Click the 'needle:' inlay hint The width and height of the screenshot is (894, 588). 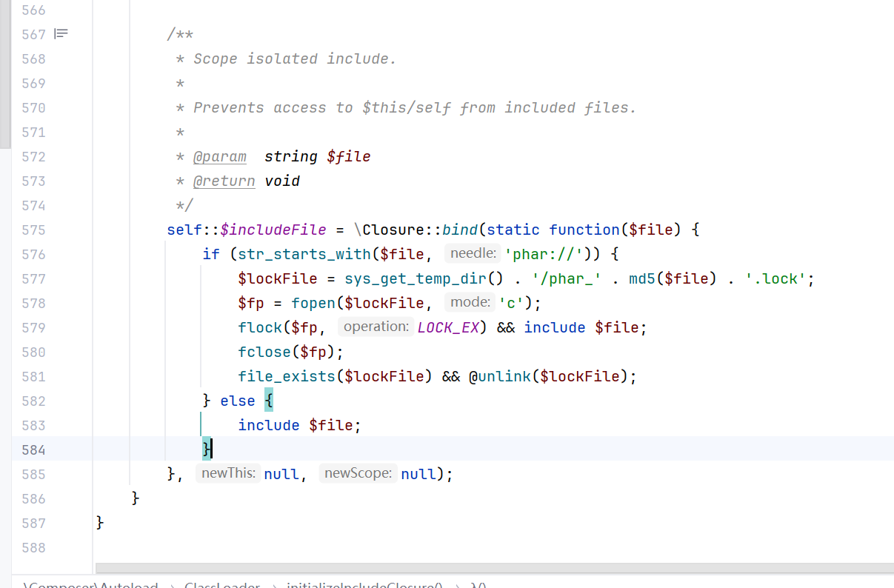point(473,254)
